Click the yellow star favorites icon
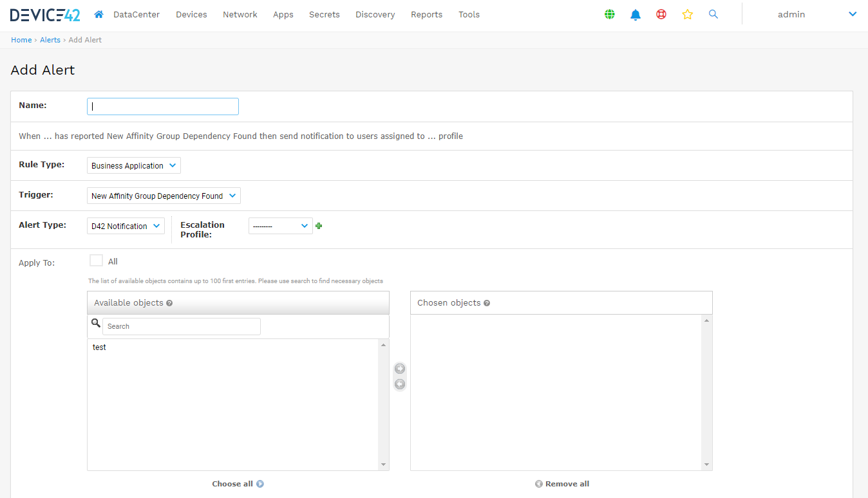The height and width of the screenshot is (498, 868). tap(688, 14)
